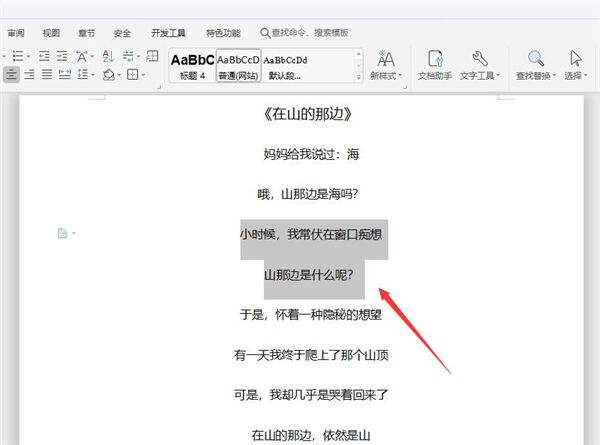The width and height of the screenshot is (600, 445).
Task: Click the A-Z sort icon
Action: (x=108, y=56)
